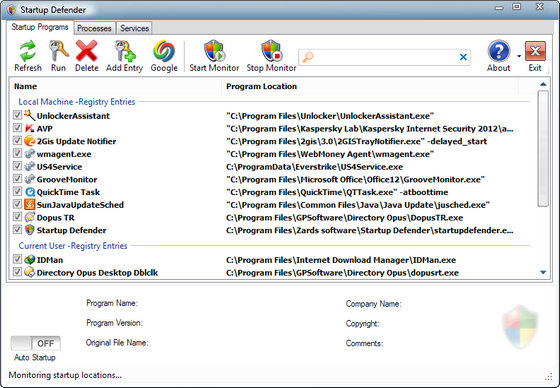Run the selected startup entry
Viewport: 560px width, 388px height.
point(58,51)
